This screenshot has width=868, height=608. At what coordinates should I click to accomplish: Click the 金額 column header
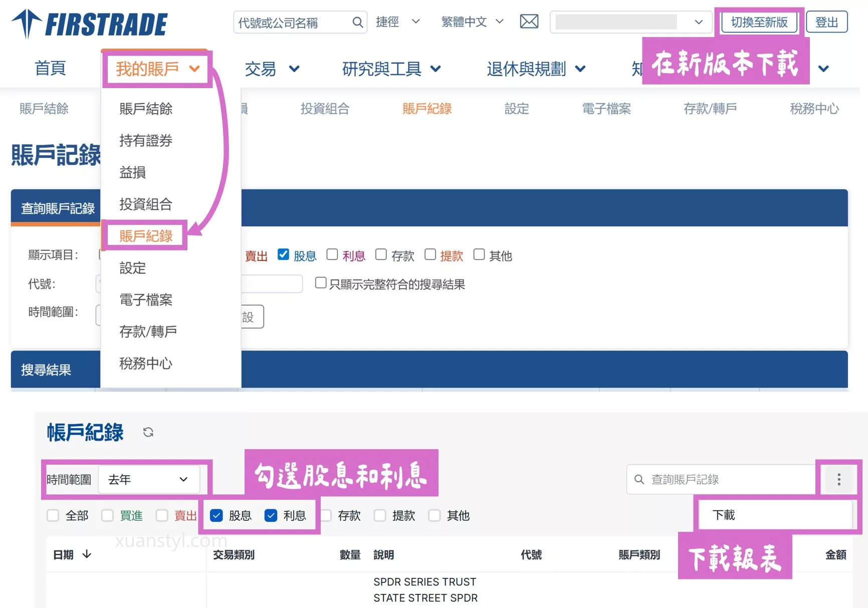(x=836, y=554)
